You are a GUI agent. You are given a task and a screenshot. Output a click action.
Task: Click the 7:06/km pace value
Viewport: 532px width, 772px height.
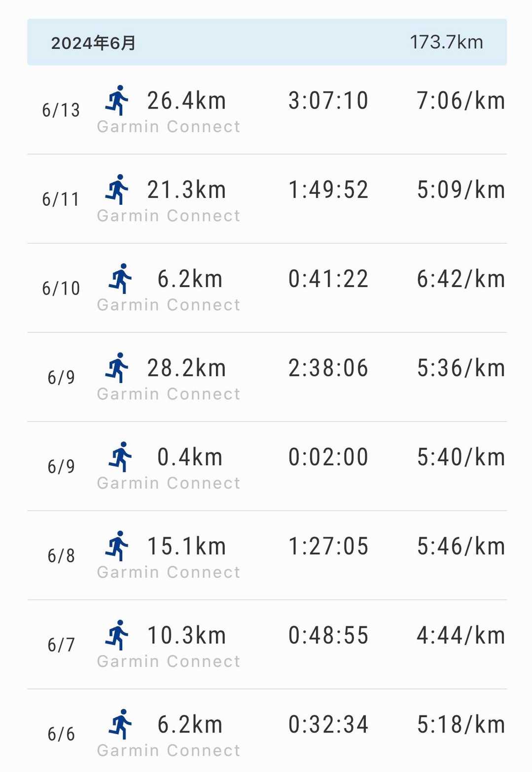pyautogui.click(x=461, y=101)
